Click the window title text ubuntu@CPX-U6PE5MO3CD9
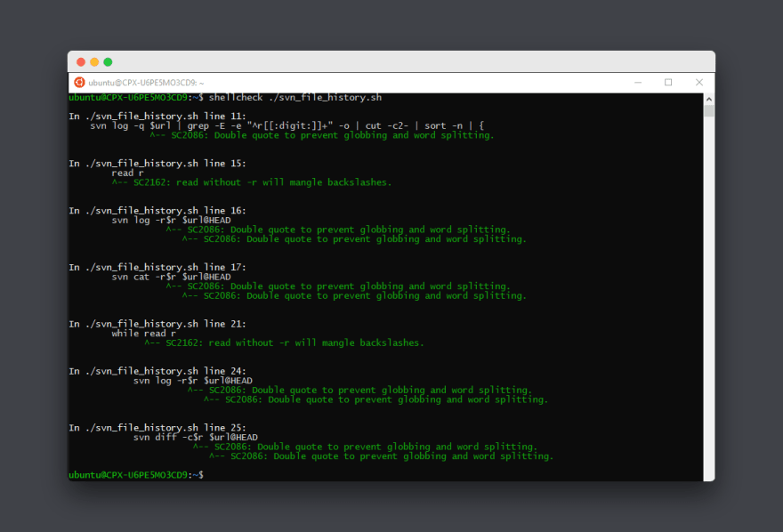The image size is (783, 532). 146,83
